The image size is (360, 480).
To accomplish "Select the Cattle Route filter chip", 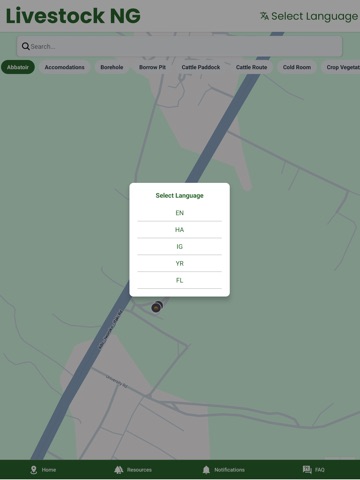I will click(x=251, y=67).
